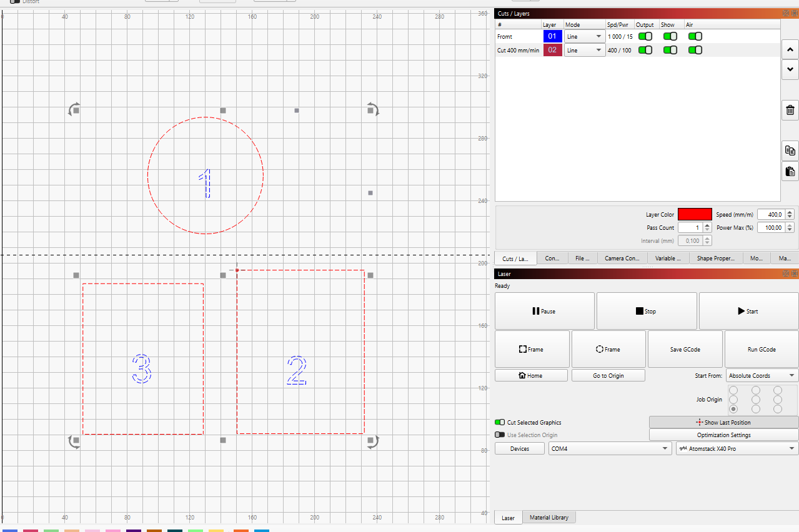Toggle Show for the Fromt layer
Viewport: 799px width, 532px height.
click(x=670, y=36)
